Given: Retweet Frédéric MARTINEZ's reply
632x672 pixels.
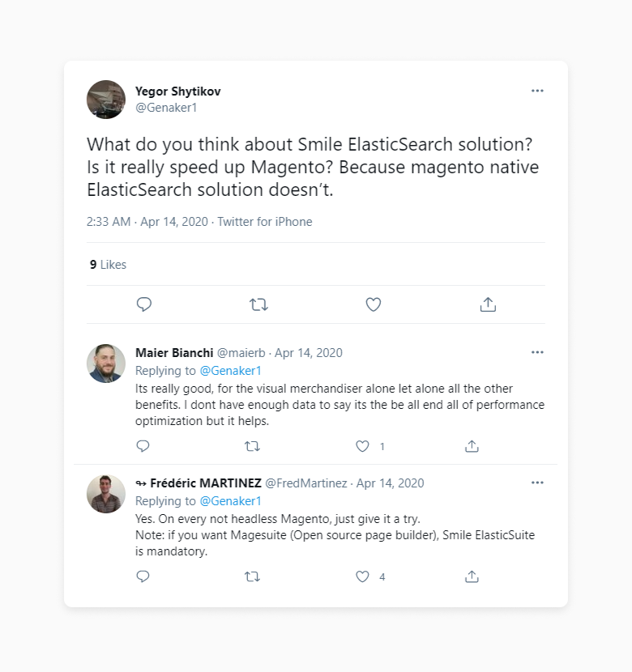Looking at the screenshot, I should pos(252,577).
